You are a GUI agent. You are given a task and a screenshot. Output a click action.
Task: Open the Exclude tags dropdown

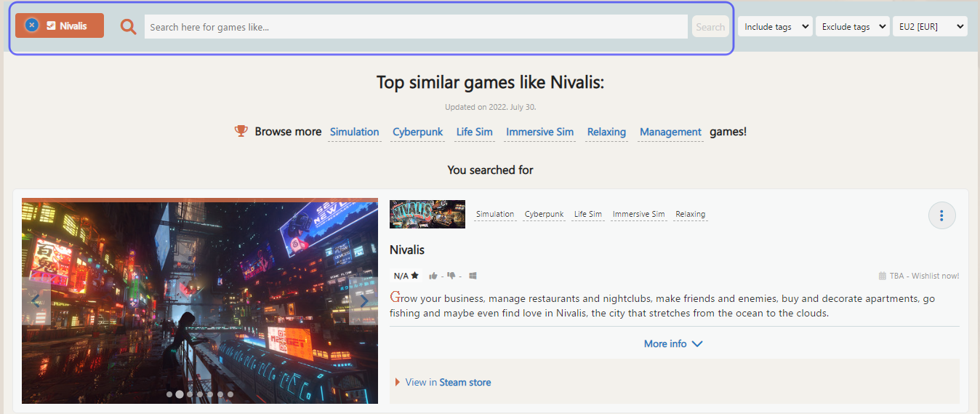coord(852,27)
